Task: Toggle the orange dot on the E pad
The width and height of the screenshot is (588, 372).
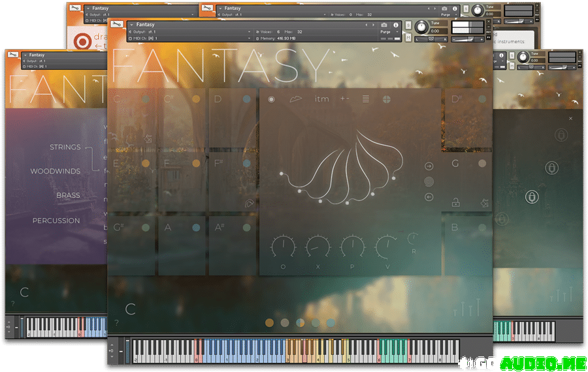Action: 146,163
